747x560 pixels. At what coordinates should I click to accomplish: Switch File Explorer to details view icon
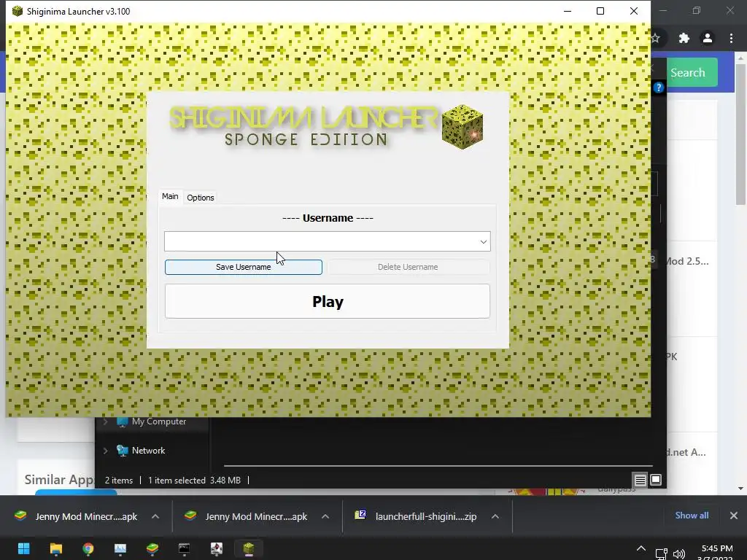[x=640, y=480]
